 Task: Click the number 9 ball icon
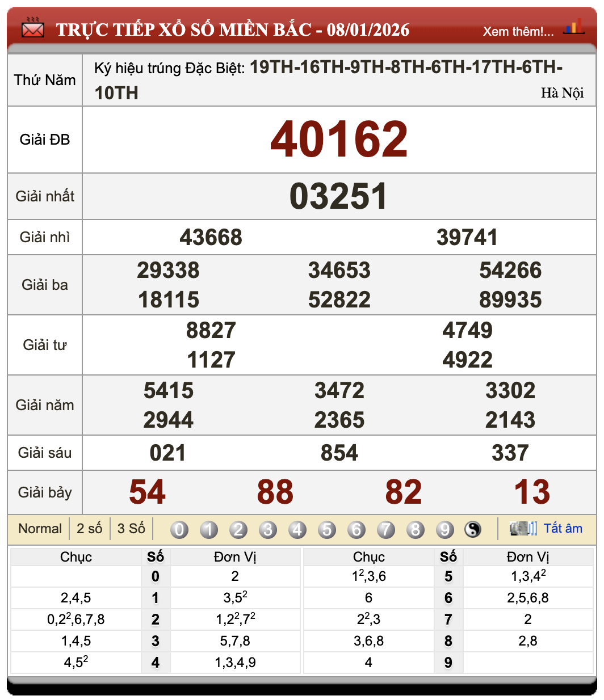click(445, 529)
